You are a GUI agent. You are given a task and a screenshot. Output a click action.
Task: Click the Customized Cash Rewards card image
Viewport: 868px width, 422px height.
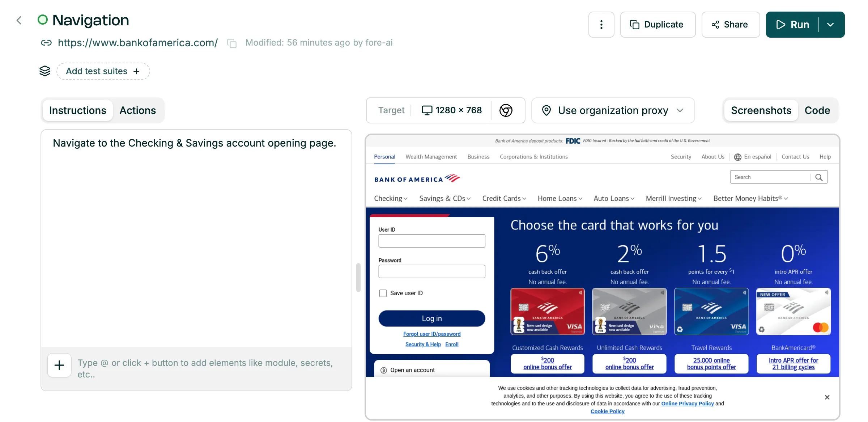click(x=548, y=311)
